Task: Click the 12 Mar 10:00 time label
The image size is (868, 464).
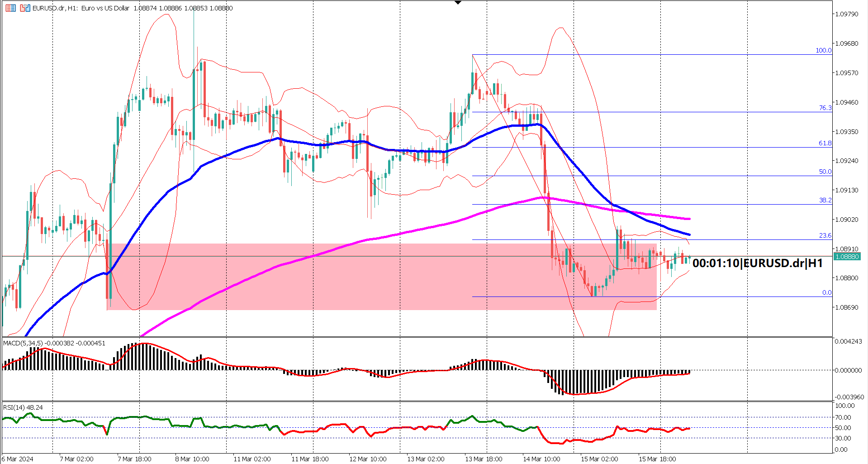Action: (368, 459)
